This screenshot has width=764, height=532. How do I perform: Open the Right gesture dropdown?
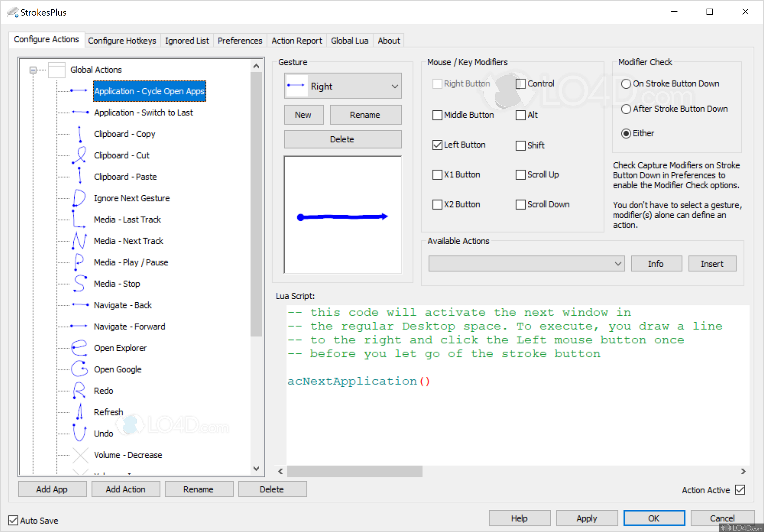395,87
